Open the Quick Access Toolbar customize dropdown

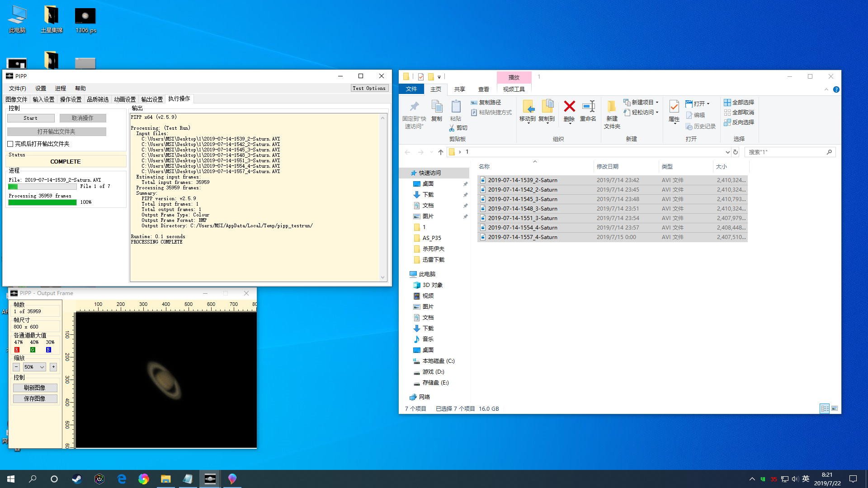(x=439, y=77)
